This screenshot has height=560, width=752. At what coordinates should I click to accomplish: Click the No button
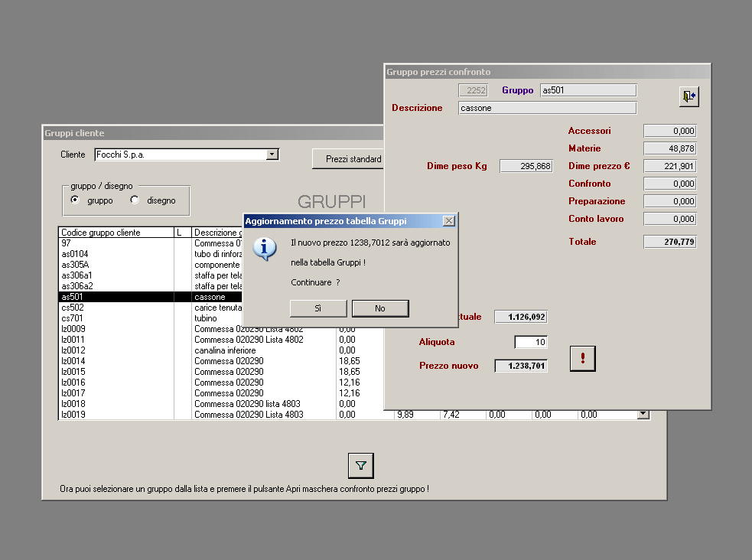[380, 308]
